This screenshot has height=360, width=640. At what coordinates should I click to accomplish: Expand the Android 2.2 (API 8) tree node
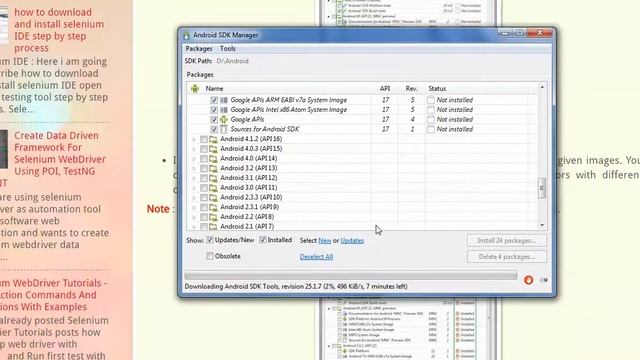(194, 217)
